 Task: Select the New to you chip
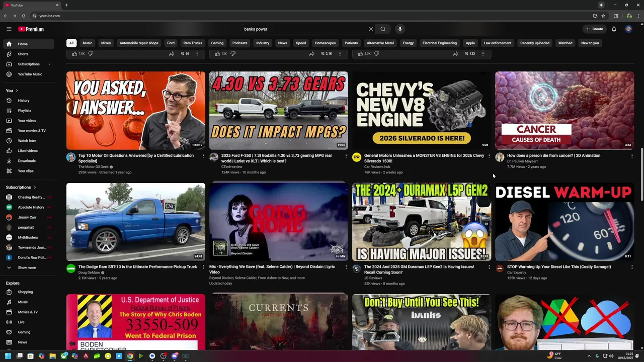(x=590, y=43)
